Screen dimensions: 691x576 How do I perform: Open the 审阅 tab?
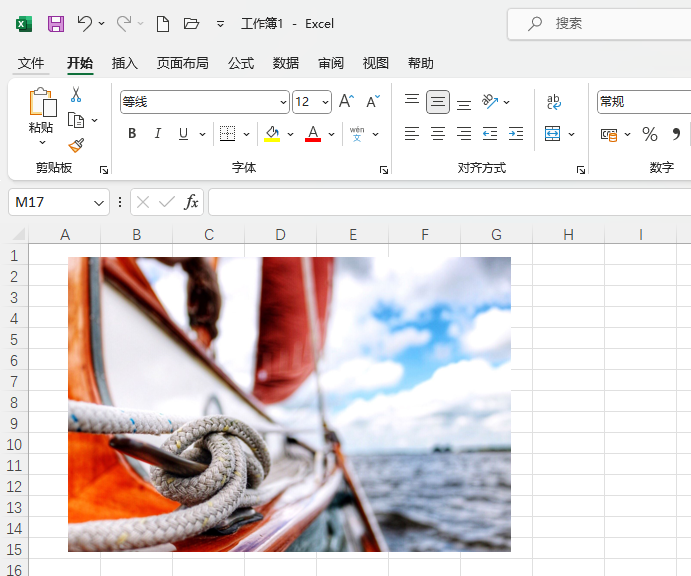(331, 63)
